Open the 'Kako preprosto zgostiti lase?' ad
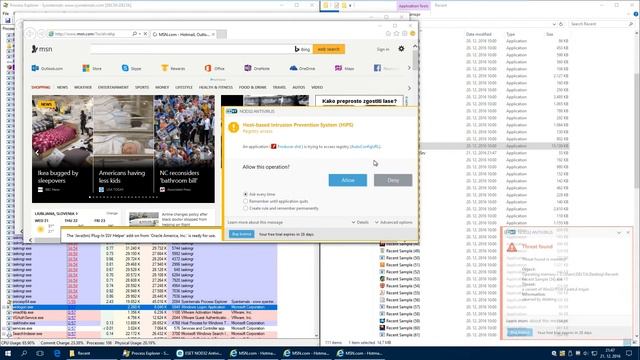The height and width of the screenshot is (360, 640). (359, 101)
